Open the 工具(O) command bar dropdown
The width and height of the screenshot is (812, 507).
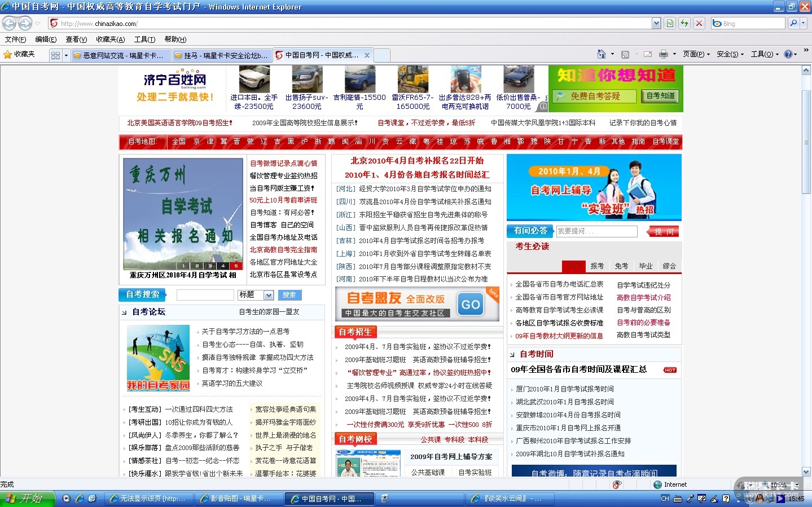tap(765, 54)
